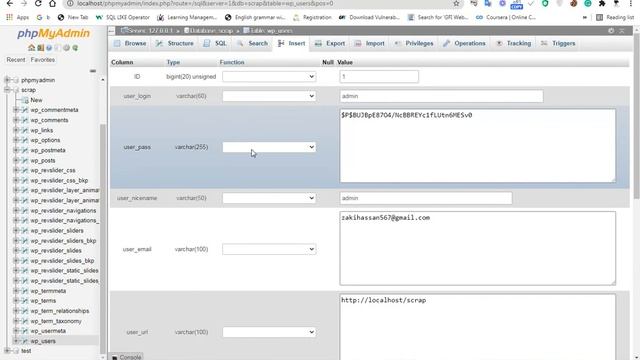Click green reload navigation panel icon
Image resolution: width=640 pixels, height=360 pixels.
pyautogui.click(x=75, y=48)
